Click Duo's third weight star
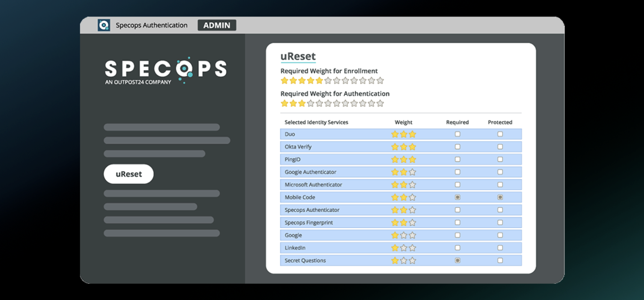This screenshot has width=644, height=300. click(412, 134)
